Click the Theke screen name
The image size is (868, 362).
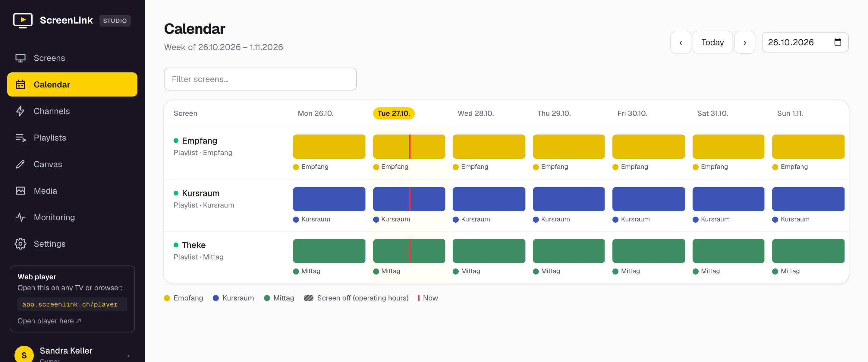194,245
